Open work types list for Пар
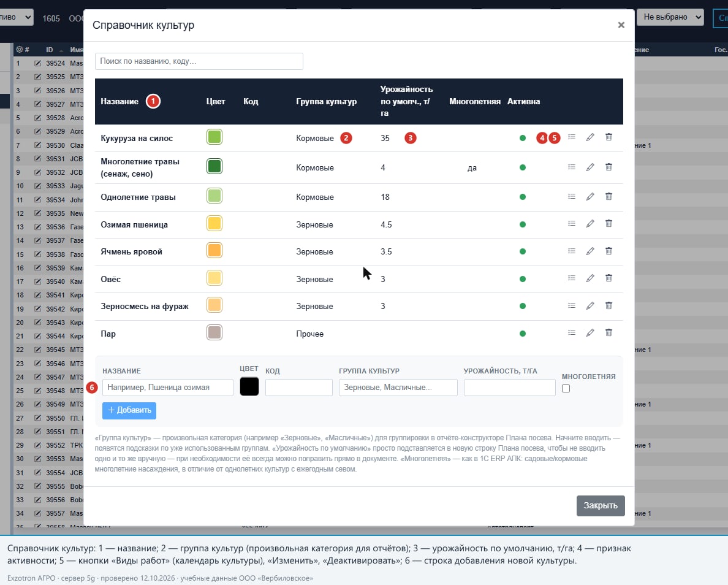Viewport: 728px width, 585px height. click(x=572, y=333)
